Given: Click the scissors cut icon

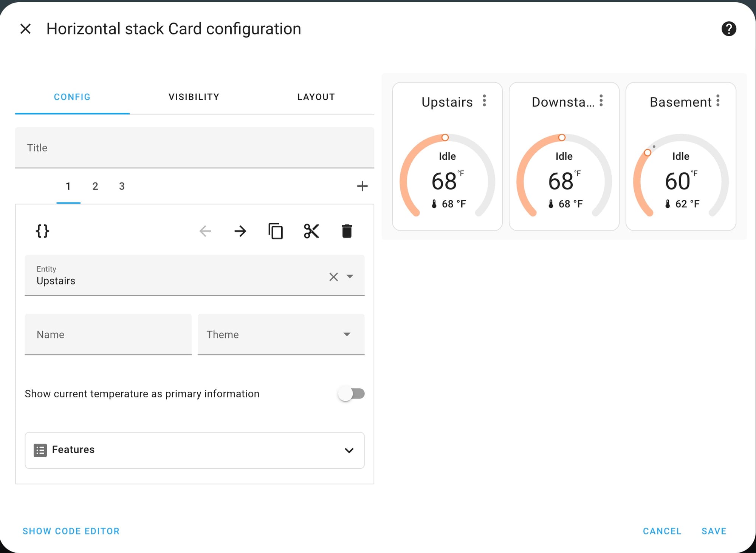Looking at the screenshot, I should point(311,231).
